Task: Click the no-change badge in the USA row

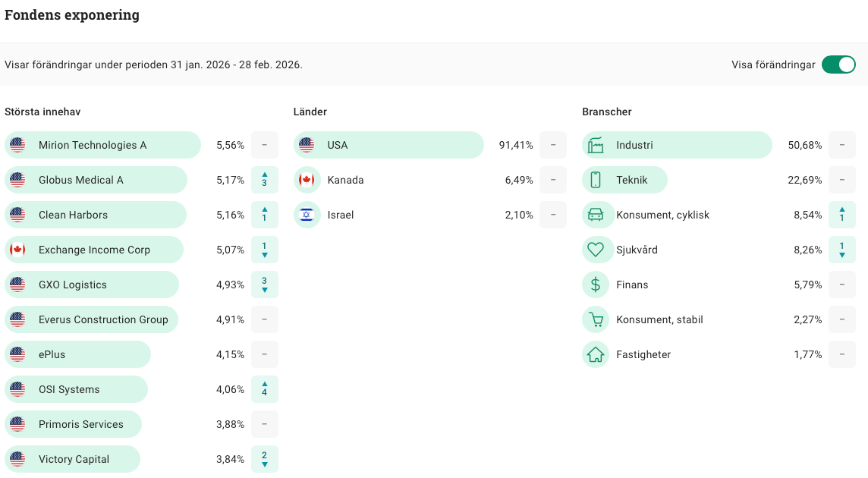Action: 553,145
